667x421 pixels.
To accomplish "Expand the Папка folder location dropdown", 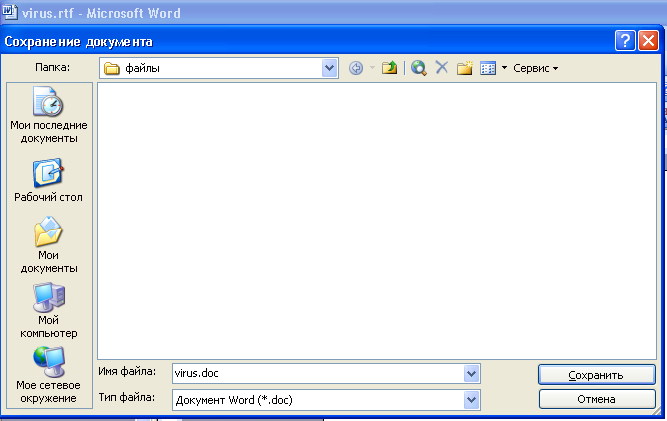I will click(x=330, y=68).
